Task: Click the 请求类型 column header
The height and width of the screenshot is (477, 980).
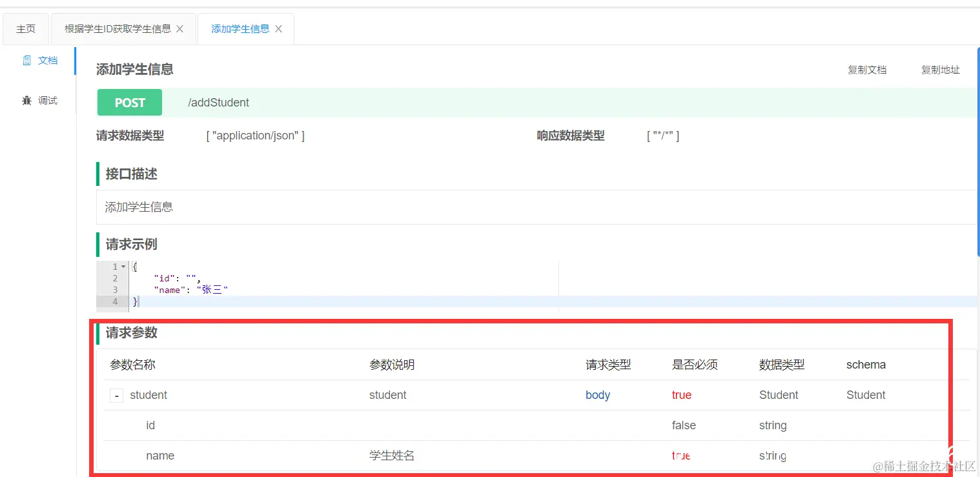Action: tap(608, 365)
